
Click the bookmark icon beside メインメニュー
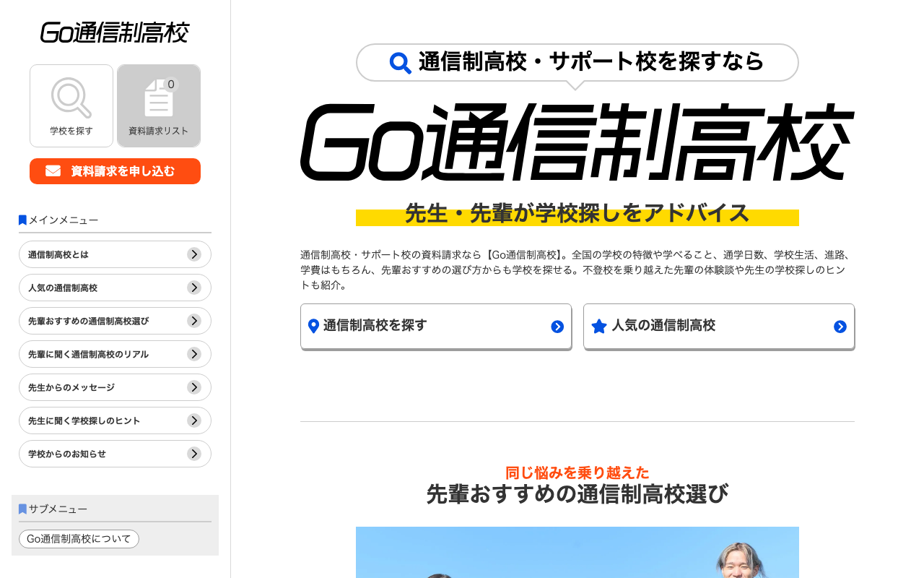click(21, 219)
